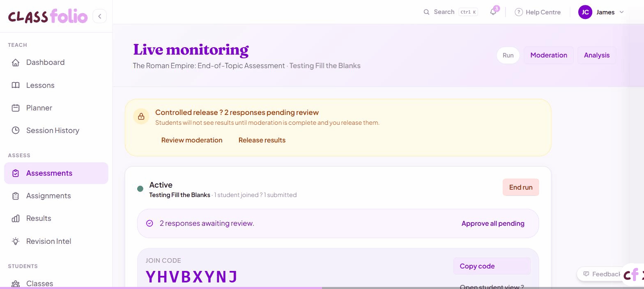The height and width of the screenshot is (289, 644).
Task: Click the Assignments clipboard icon
Action: (16, 196)
